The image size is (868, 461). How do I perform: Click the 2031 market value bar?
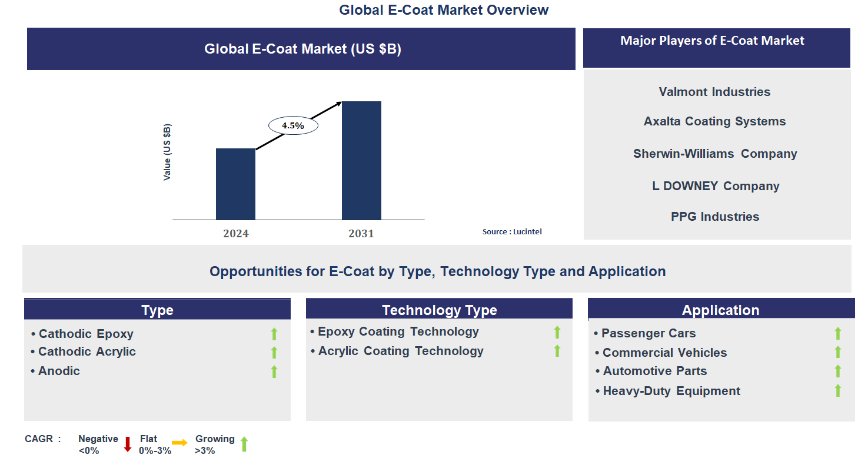(362, 160)
